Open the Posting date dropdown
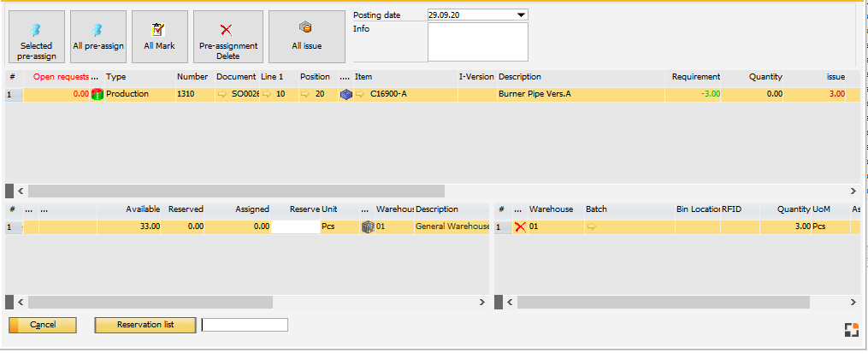 click(x=522, y=15)
